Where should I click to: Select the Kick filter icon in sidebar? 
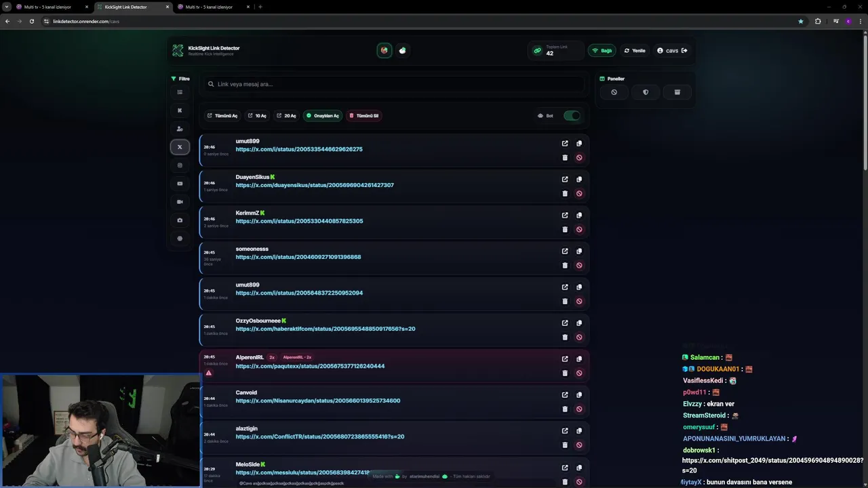click(180, 110)
